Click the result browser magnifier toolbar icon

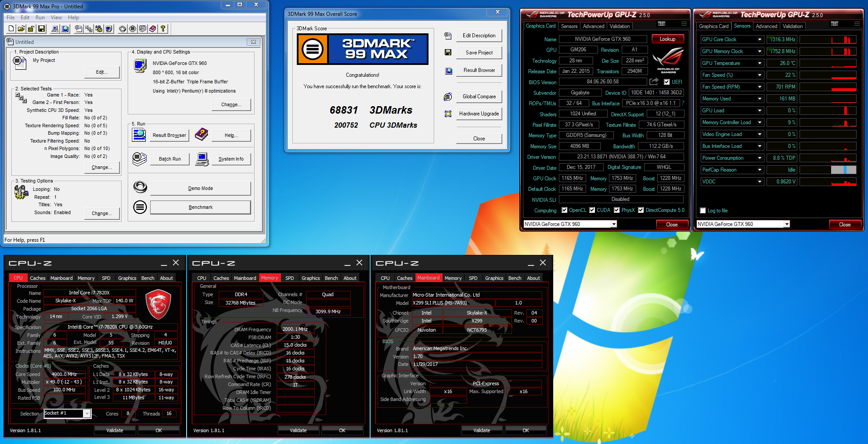pos(65,29)
